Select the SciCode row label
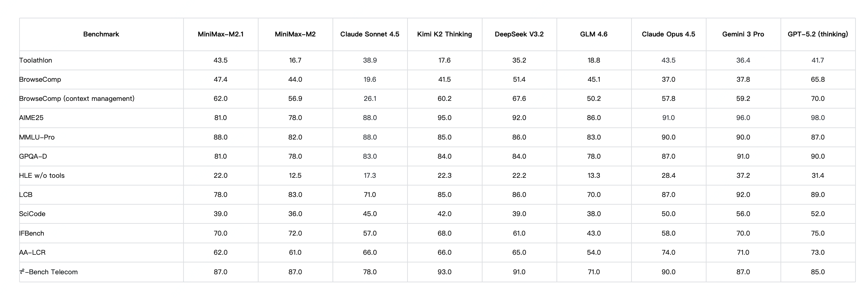The width and height of the screenshot is (868, 307). tap(32, 214)
